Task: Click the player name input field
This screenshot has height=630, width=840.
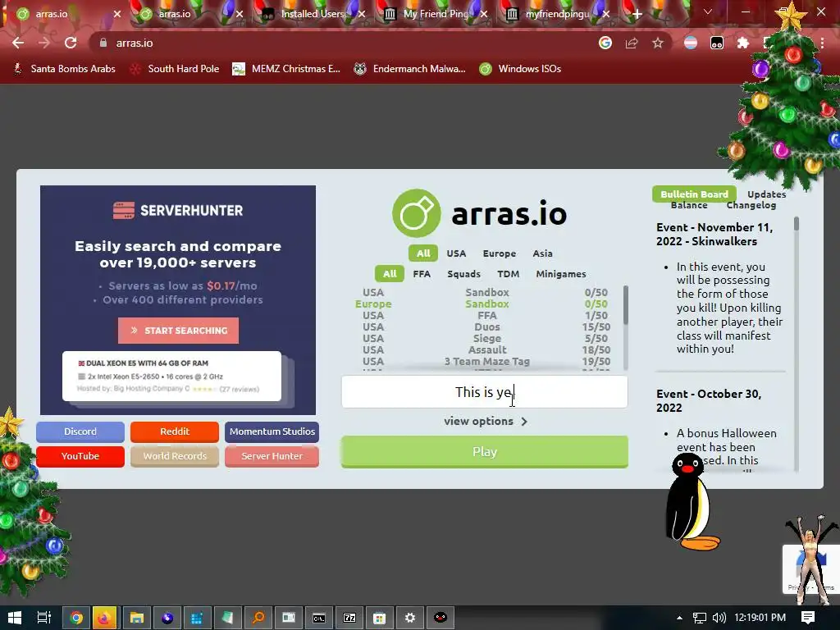Action: tap(484, 391)
